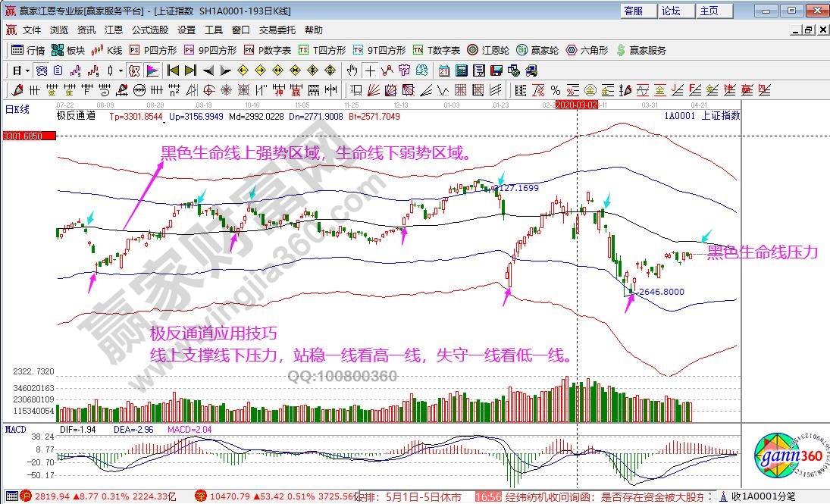Image resolution: width=830 pixels, height=504 pixels.
Task: Open the 江恩 menu
Action: (x=113, y=30)
